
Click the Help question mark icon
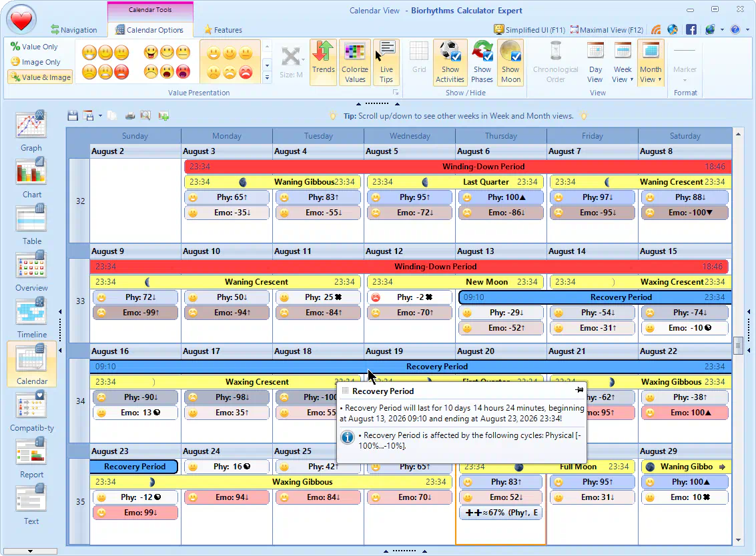pos(735,29)
